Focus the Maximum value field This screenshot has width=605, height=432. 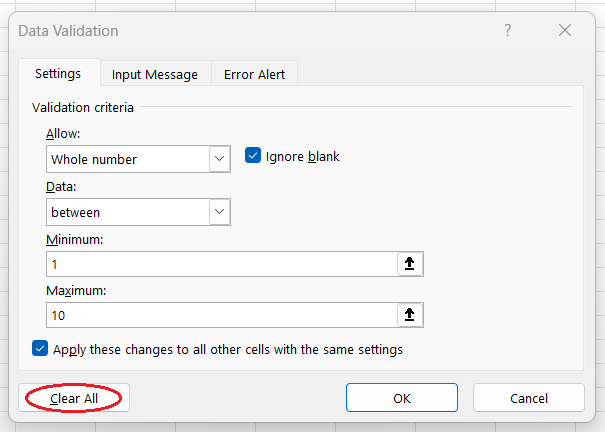pos(220,315)
